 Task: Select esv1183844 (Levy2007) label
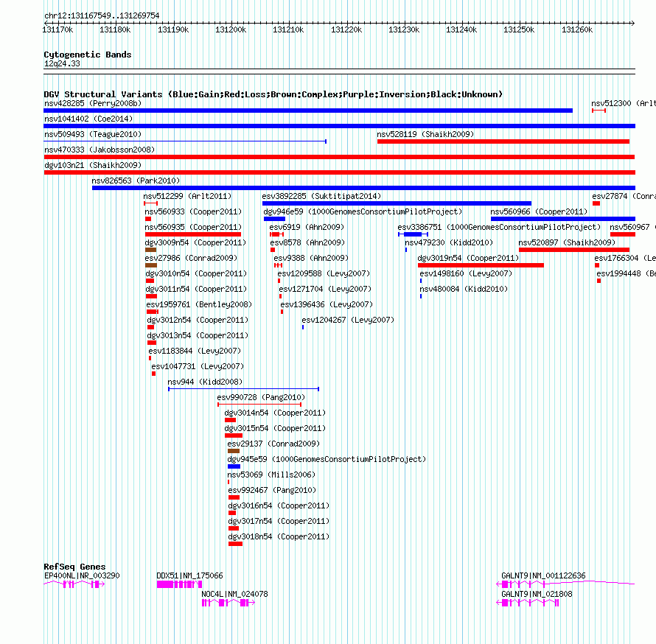[x=195, y=351]
